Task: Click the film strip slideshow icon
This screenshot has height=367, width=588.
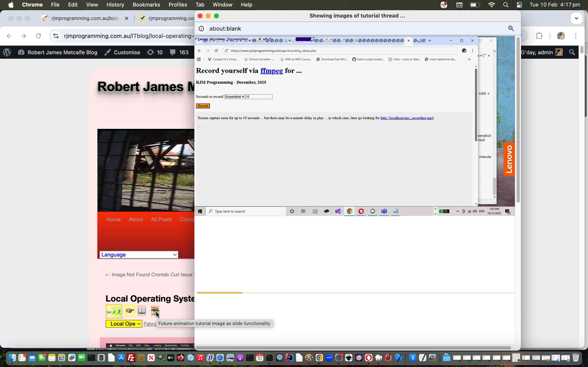Action: (x=155, y=310)
